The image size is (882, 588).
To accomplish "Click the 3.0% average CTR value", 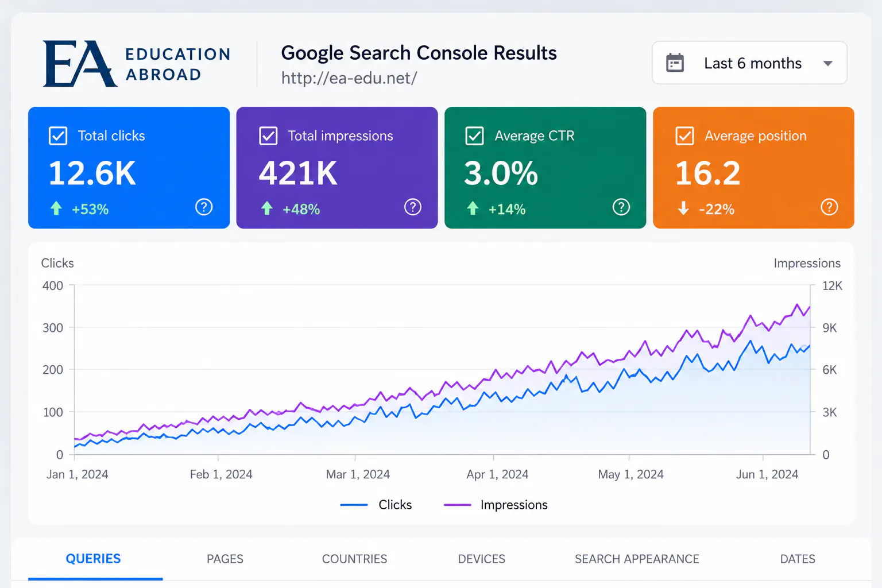I will tap(501, 173).
